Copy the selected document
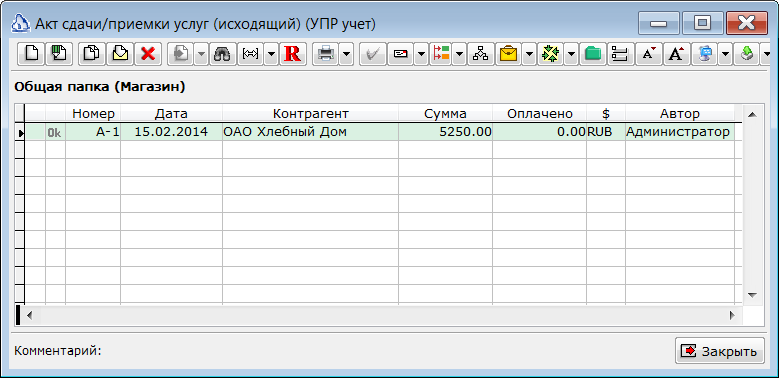Viewport: 779px width, 378px height. click(92, 53)
